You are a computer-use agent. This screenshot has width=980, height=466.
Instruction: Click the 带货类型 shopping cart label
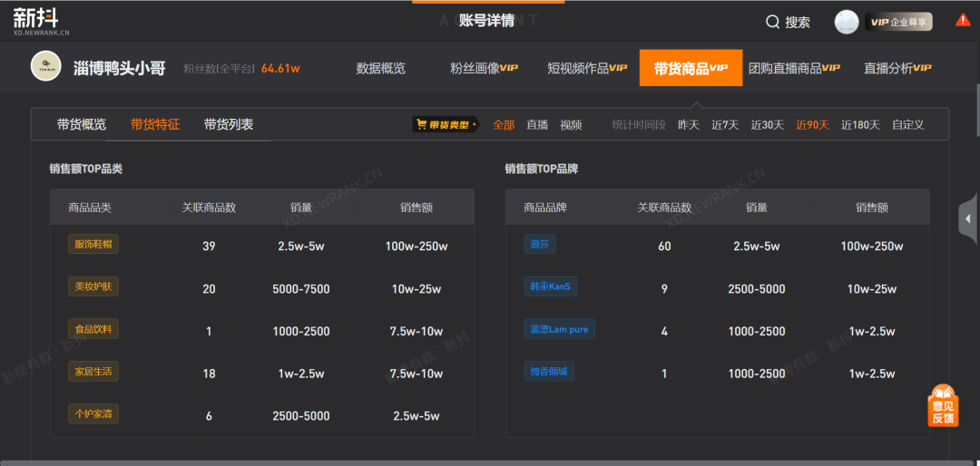coord(445,125)
